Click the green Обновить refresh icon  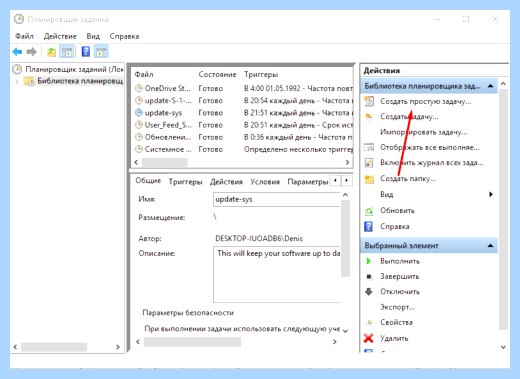click(x=369, y=211)
